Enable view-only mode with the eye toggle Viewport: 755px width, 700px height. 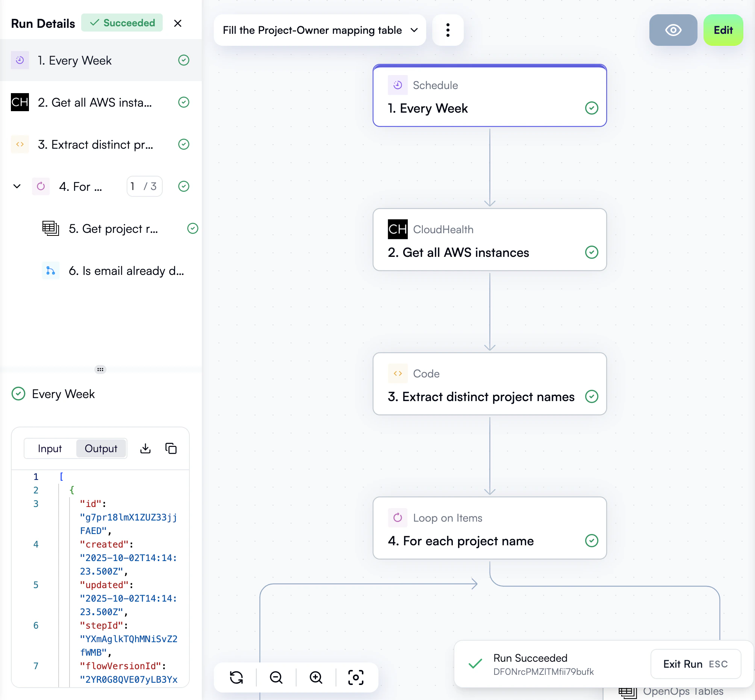tap(673, 30)
